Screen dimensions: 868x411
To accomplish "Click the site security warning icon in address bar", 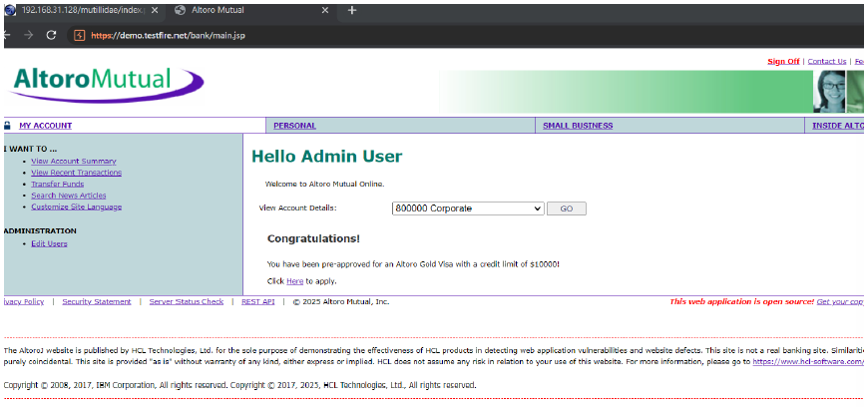I will point(79,35).
